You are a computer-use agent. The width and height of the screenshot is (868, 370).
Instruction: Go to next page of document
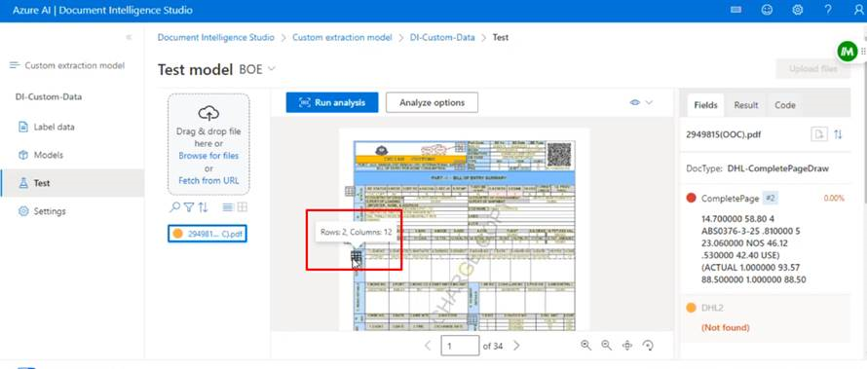516,346
